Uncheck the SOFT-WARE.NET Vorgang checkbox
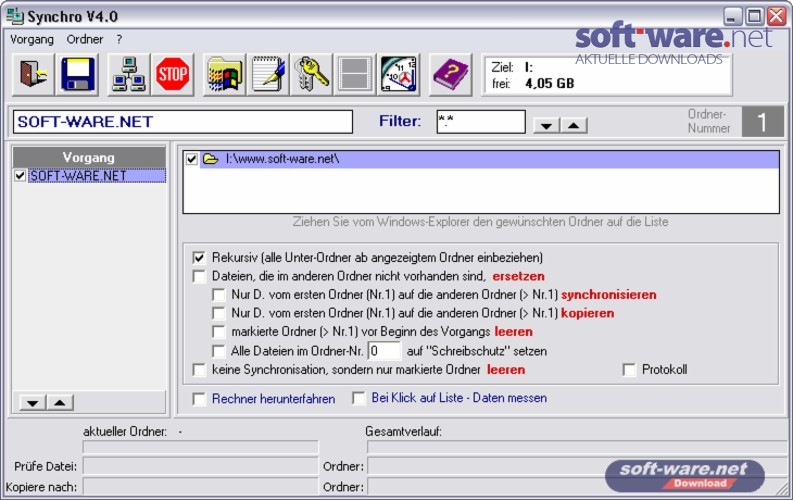 [x=20, y=176]
